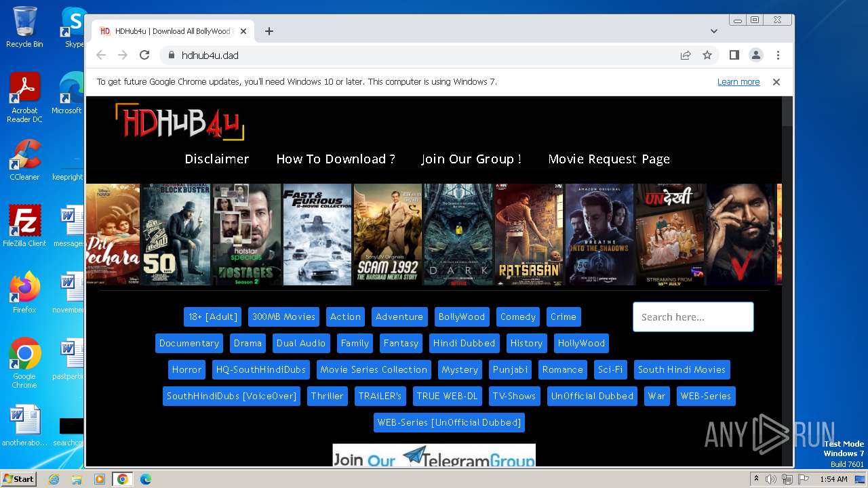868x488 pixels.
Task: Launch Internet Explorer from the taskbar
Action: point(54,479)
